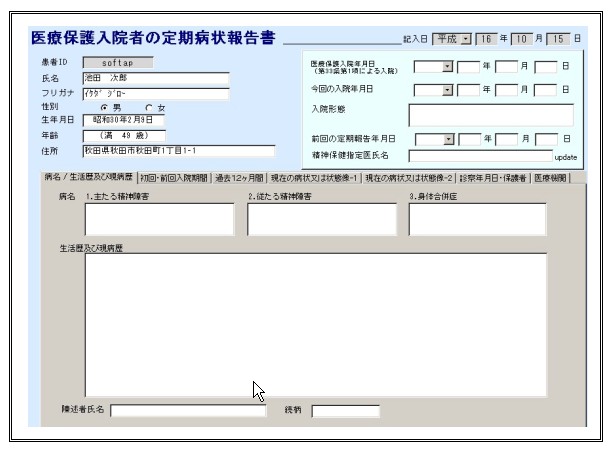610x449 pixels.
Task: Click the update link beside the doctor name
Action: pyautogui.click(x=565, y=157)
